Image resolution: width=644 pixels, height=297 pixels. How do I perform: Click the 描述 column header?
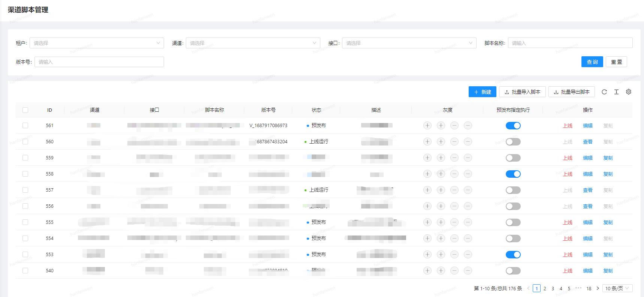376,110
